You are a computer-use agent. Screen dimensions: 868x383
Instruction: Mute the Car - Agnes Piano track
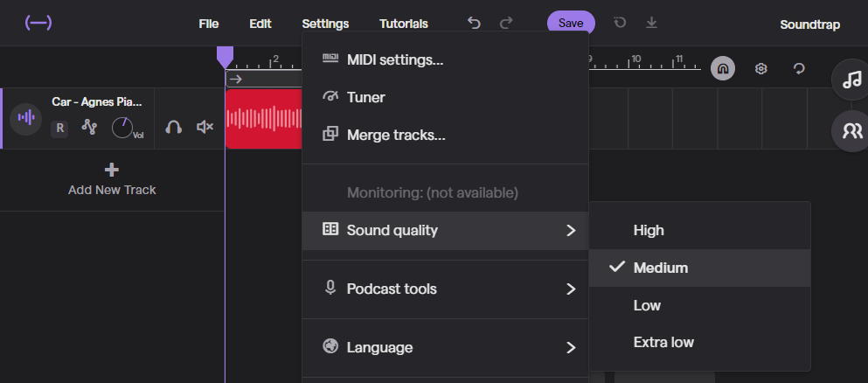pyautogui.click(x=205, y=128)
